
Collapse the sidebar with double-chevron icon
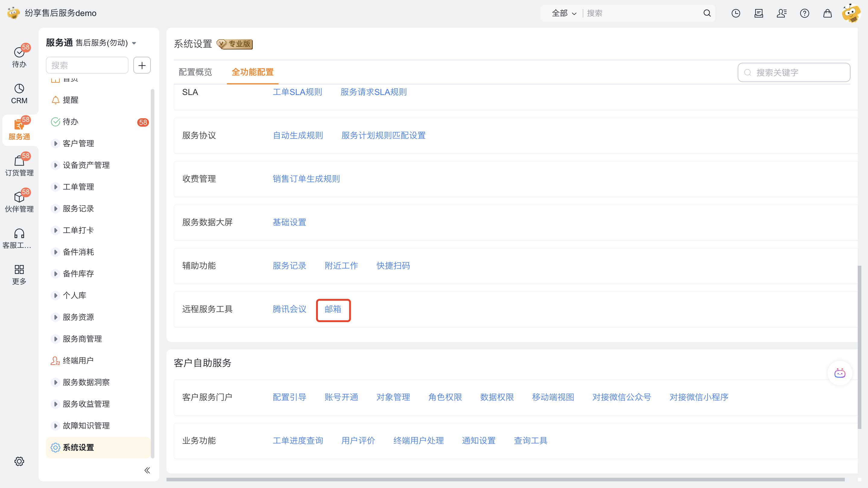[147, 470]
